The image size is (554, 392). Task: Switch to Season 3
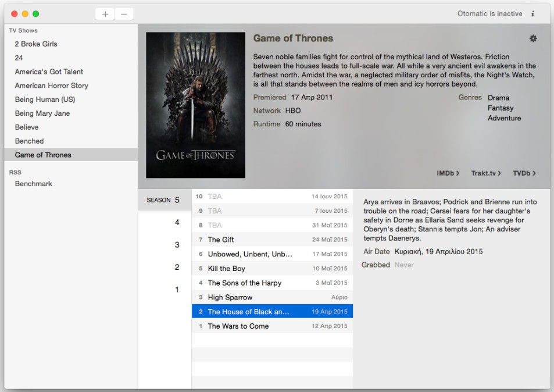(x=165, y=245)
